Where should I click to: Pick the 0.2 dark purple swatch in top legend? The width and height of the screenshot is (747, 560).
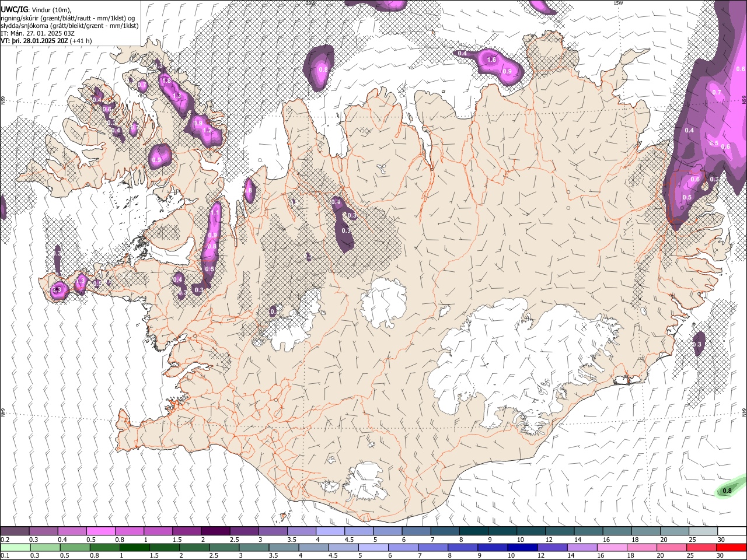[x=15, y=531]
